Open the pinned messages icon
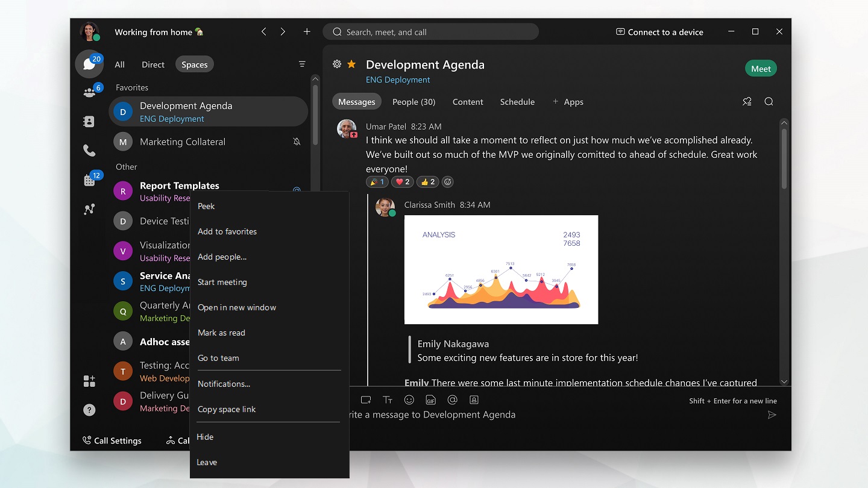Screen dimensions: 868x488 pyautogui.click(x=747, y=102)
